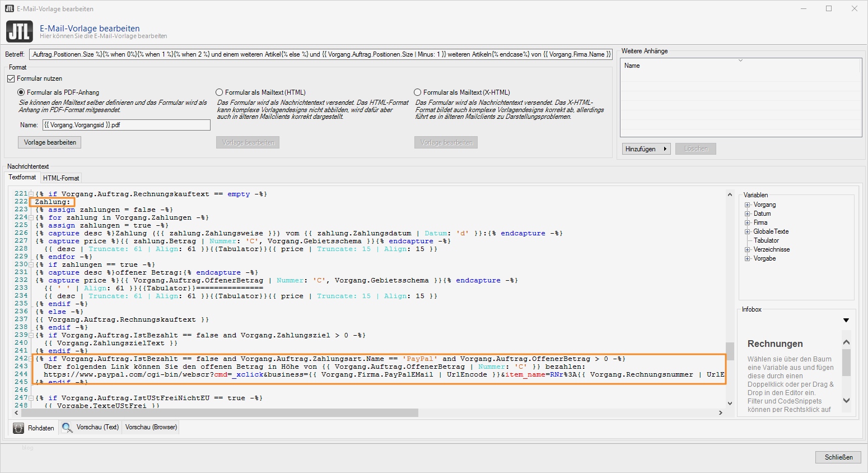Image resolution: width=868 pixels, height=473 pixels.
Task: Expand the Vorgang variable node
Action: pyautogui.click(x=747, y=205)
